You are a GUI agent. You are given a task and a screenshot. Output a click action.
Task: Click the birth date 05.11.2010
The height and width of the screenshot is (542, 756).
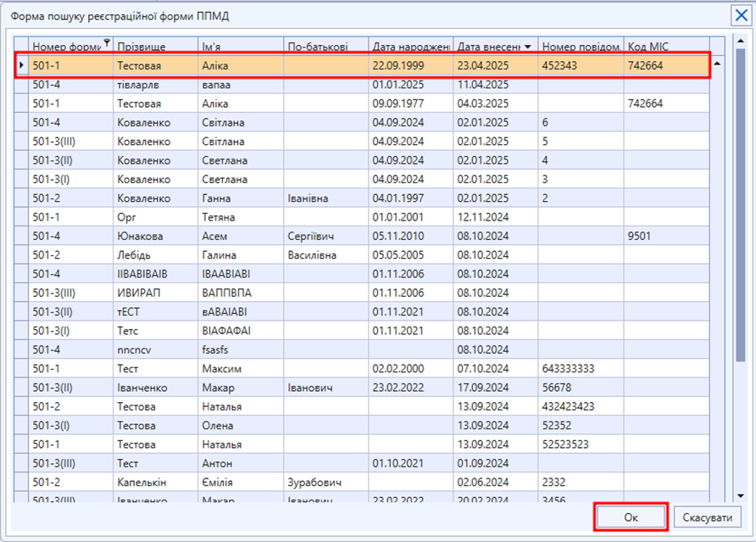click(x=411, y=236)
